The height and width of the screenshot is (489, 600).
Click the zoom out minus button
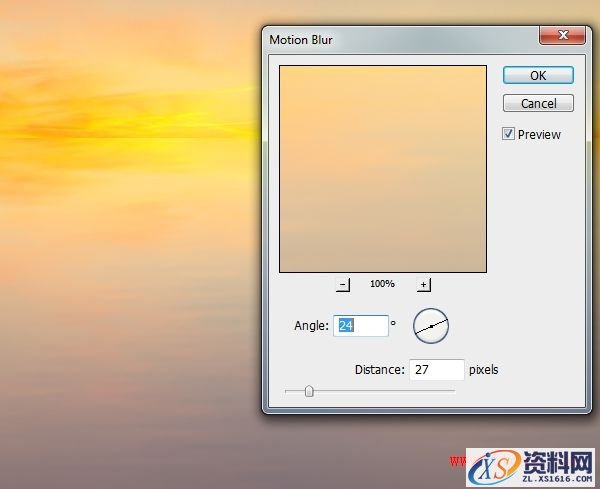click(x=343, y=284)
